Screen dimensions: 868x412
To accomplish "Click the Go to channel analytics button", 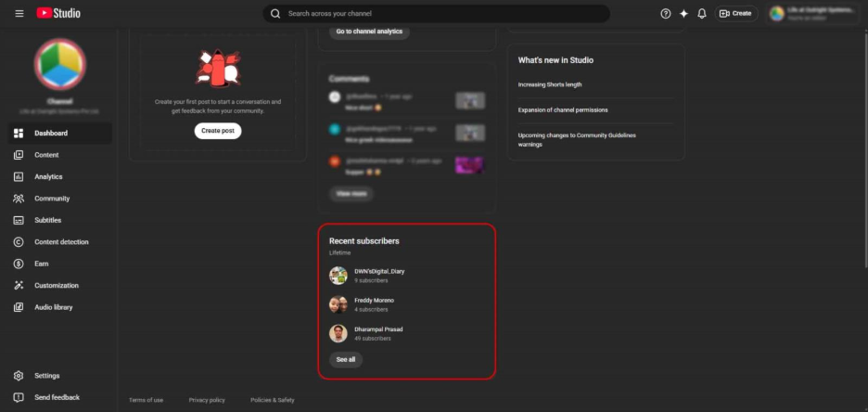I will pos(369,32).
